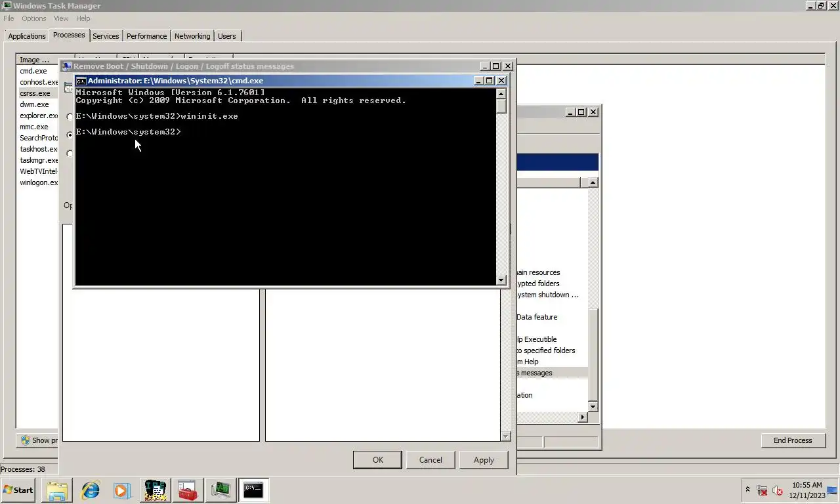Open the red toolbox taskbar icon
840x504 pixels.
188,490
